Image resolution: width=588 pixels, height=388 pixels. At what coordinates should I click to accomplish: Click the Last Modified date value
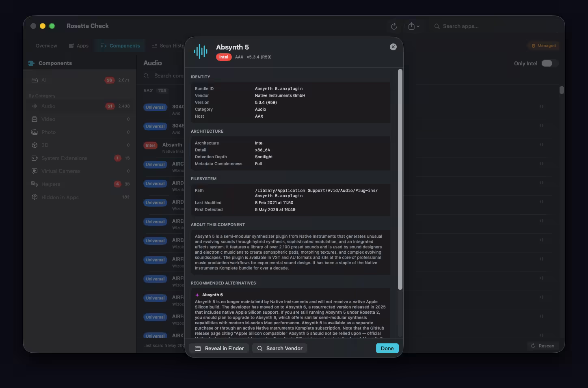274,203
